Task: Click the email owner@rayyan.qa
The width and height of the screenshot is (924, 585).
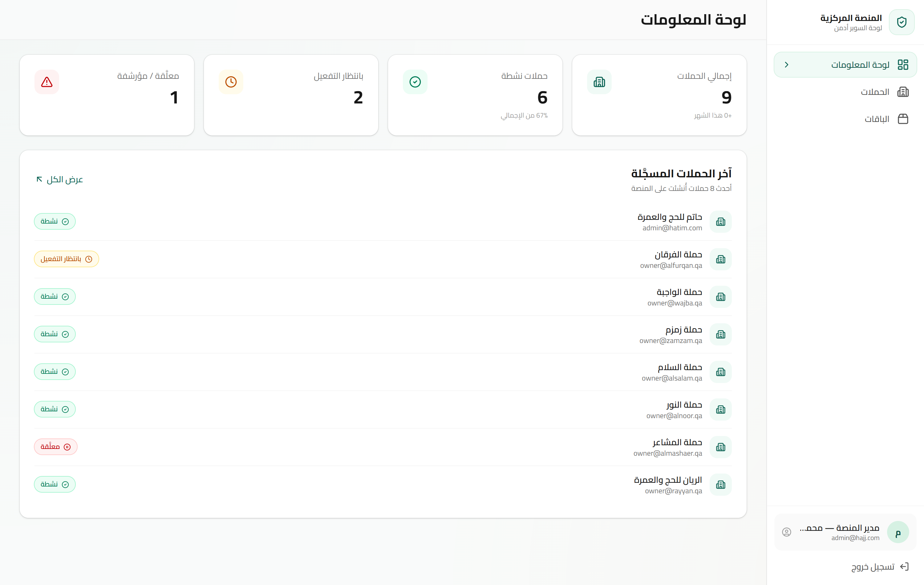Action: click(673, 491)
